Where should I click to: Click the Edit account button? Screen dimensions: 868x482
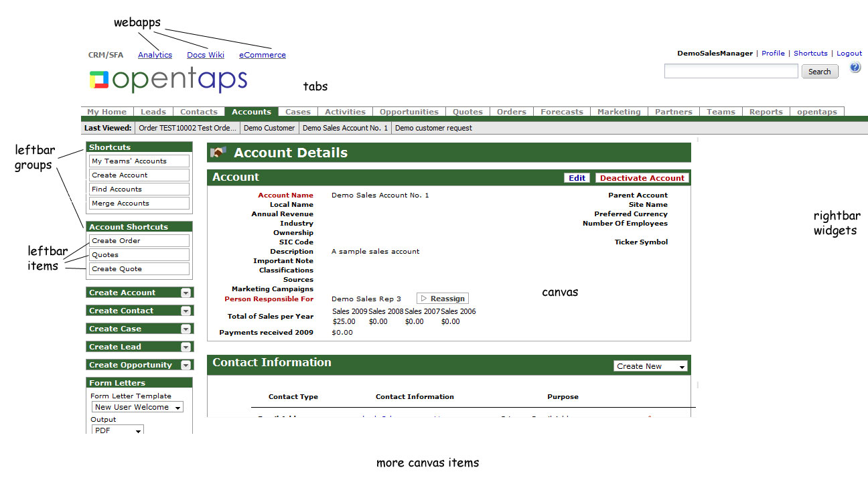tap(577, 178)
